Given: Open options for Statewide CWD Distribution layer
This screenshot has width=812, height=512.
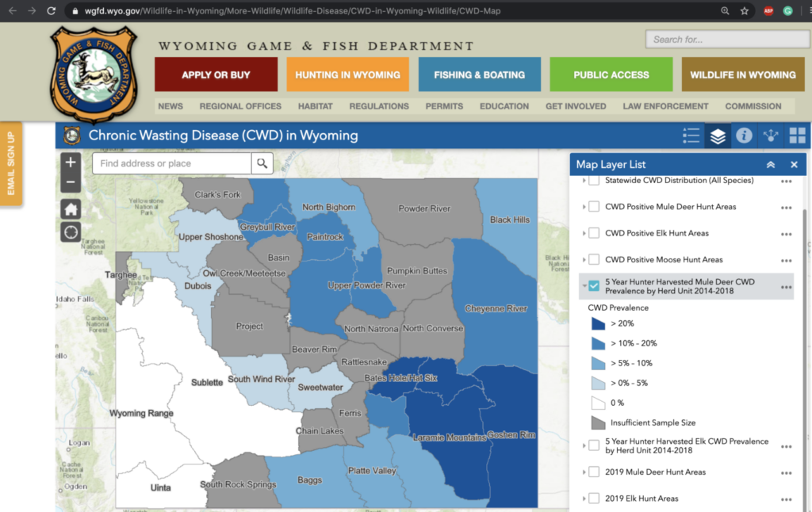Looking at the screenshot, I should (786, 181).
